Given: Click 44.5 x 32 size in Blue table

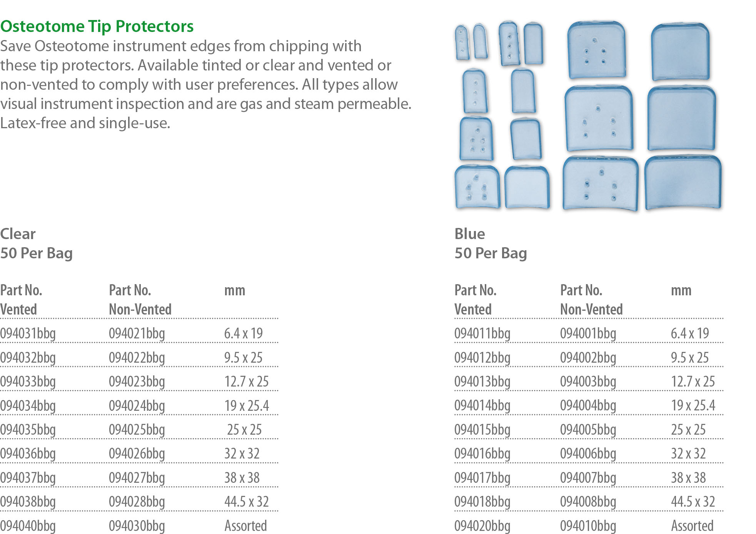Looking at the screenshot, I should point(693,502).
